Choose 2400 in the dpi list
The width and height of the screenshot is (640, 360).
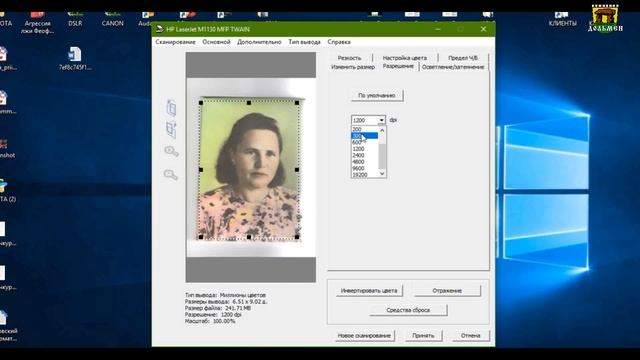point(365,155)
